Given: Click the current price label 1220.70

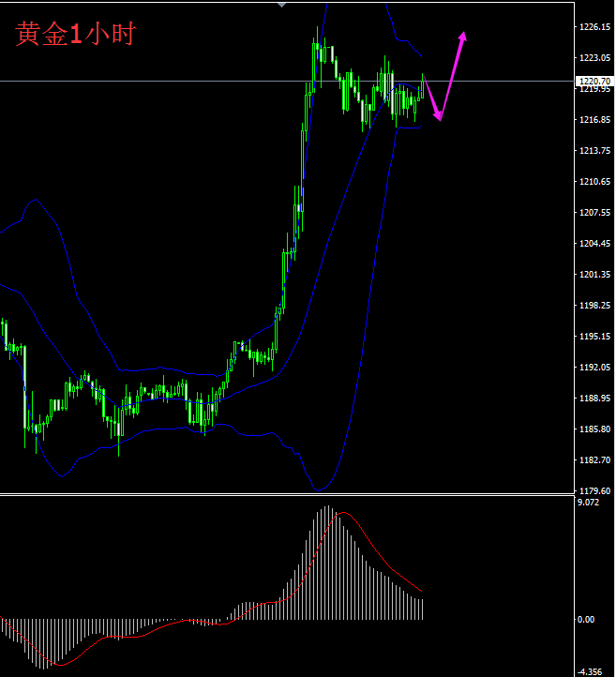Looking at the screenshot, I should pyautogui.click(x=595, y=82).
